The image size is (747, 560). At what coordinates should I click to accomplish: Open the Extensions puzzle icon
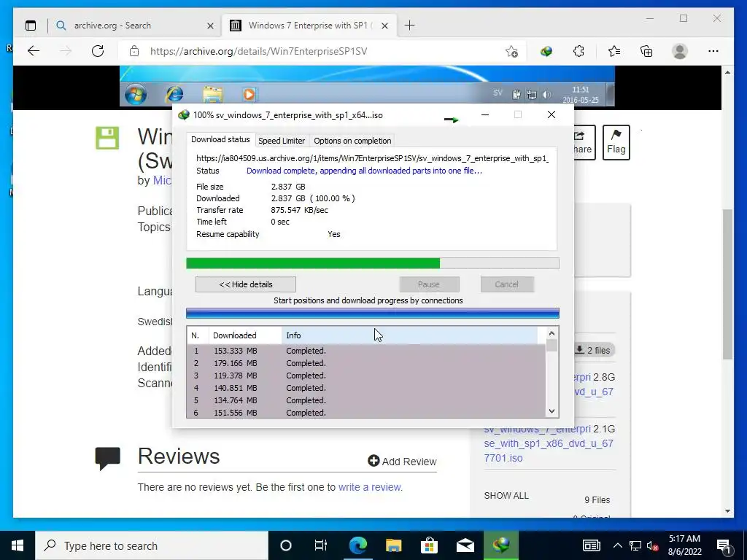pyautogui.click(x=578, y=51)
